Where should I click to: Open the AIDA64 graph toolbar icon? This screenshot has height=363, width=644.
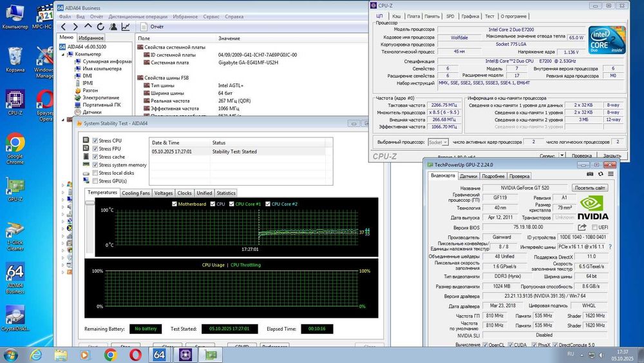(126, 26)
